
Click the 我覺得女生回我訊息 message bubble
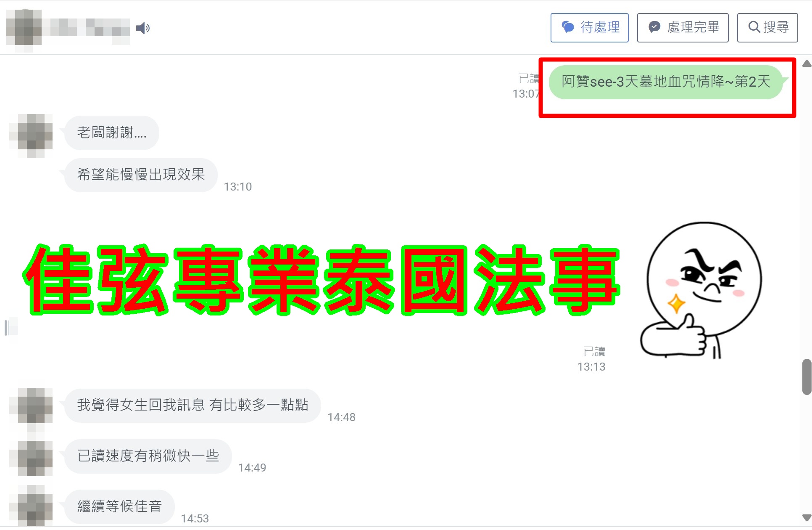point(192,405)
